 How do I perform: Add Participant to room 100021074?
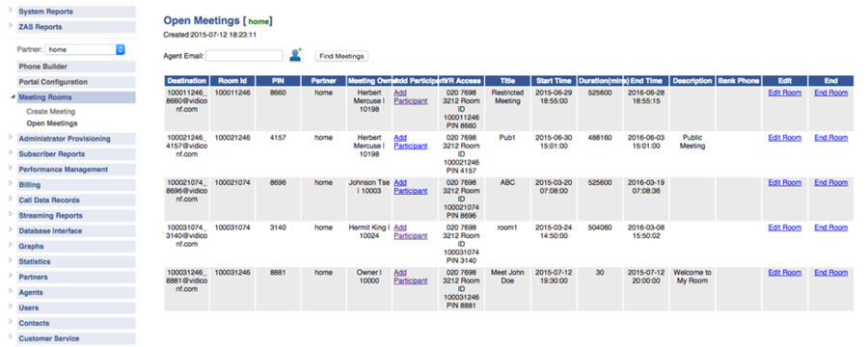(410, 186)
